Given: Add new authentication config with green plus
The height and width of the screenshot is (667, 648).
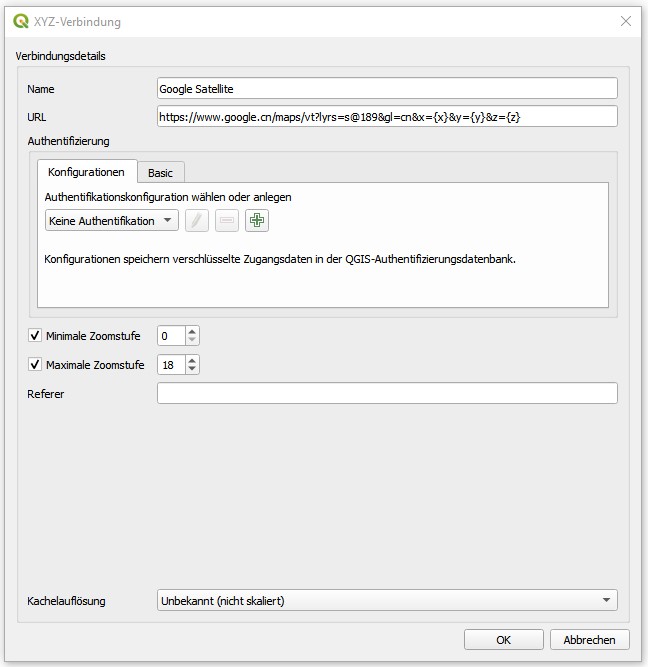Looking at the screenshot, I should click(x=257, y=220).
